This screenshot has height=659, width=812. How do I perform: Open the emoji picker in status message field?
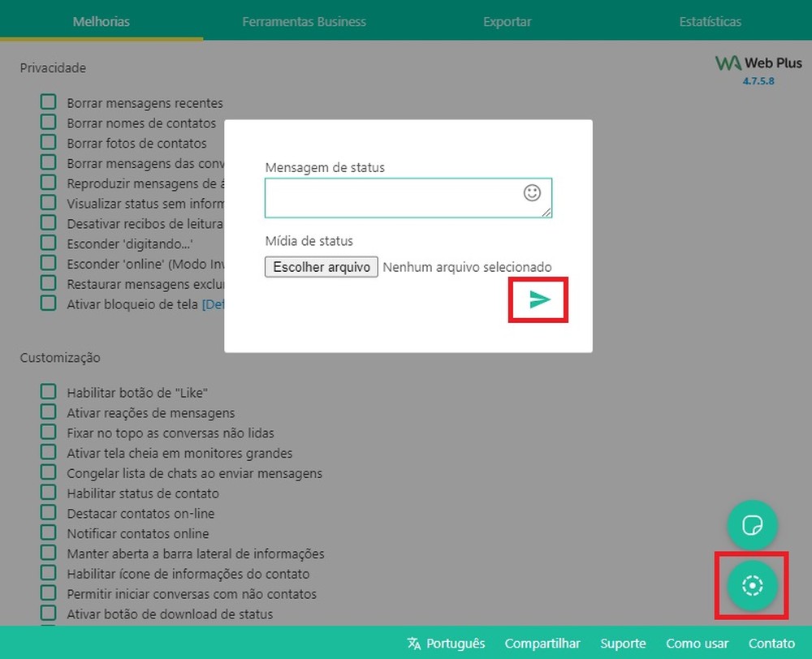[x=532, y=193]
